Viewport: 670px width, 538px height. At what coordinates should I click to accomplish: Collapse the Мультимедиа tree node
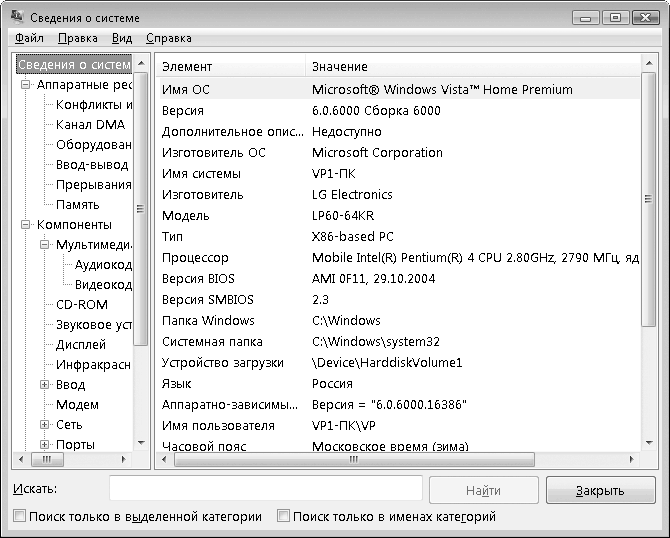pos(45,245)
